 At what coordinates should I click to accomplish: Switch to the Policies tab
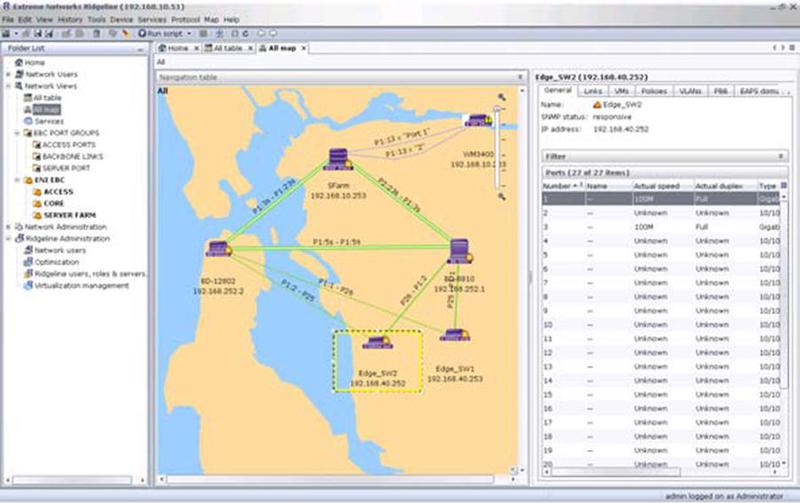[x=654, y=91]
